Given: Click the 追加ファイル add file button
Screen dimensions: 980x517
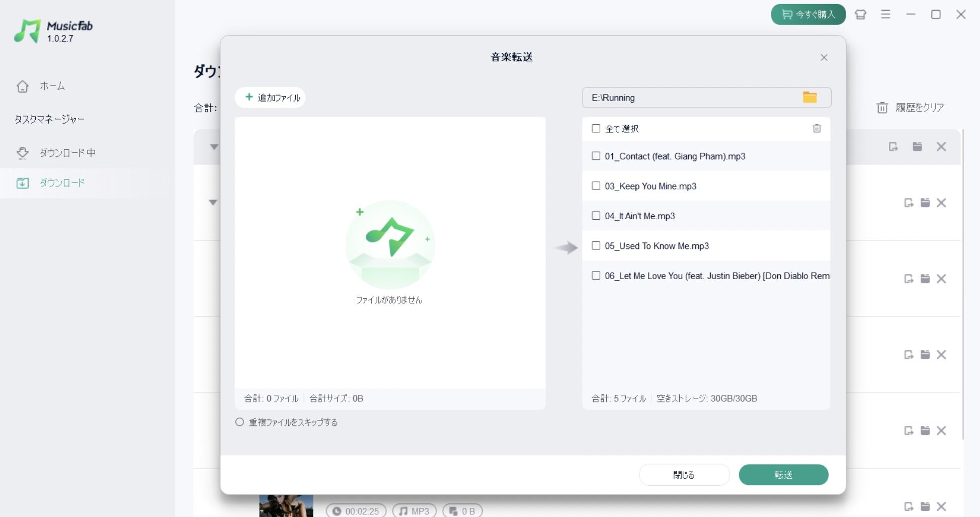Looking at the screenshot, I should pyautogui.click(x=270, y=98).
